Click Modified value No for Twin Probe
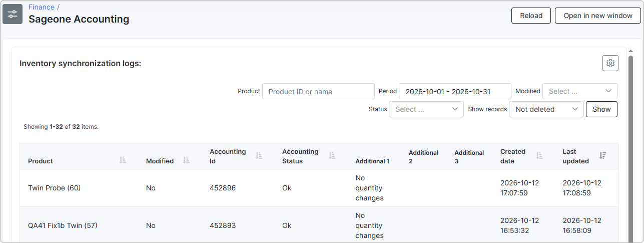The height and width of the screenshot is (243, 644). [x=151, y=188]
